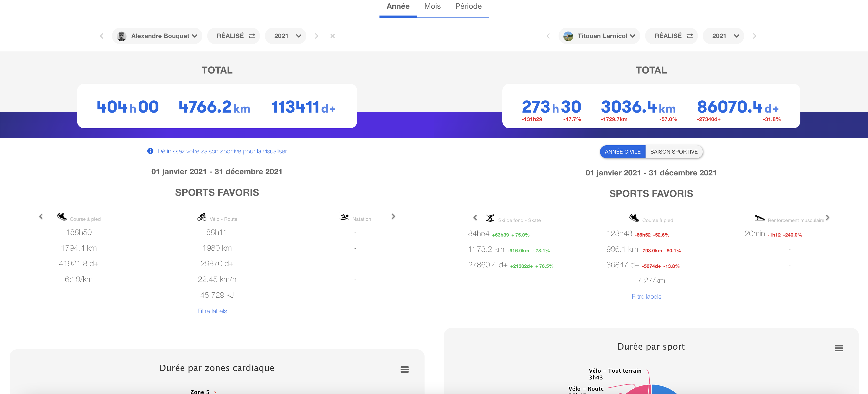Click Alexandre Bouquet avatar picture
The height and width of the screenshot is (394, 868).
(x=122, y=36)
